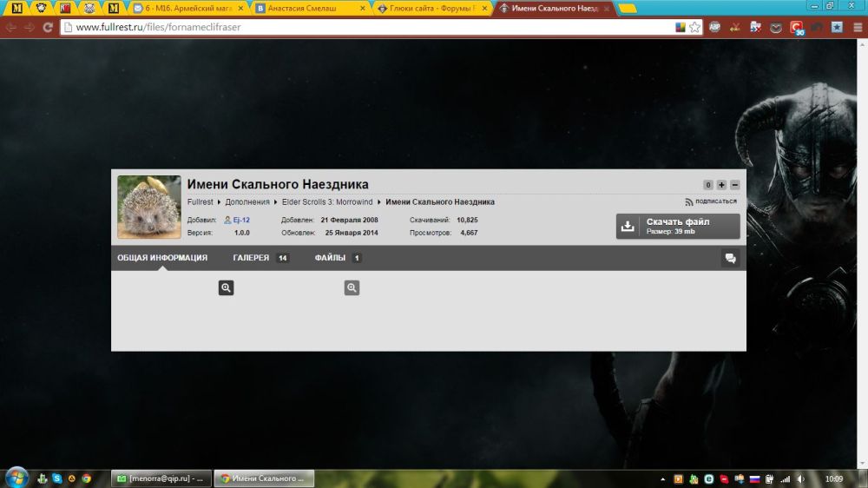This screenshot has height=488, width=868.
Task: Switch to the ГАЛЕРЕЯ tab
Action: [260, 258]
